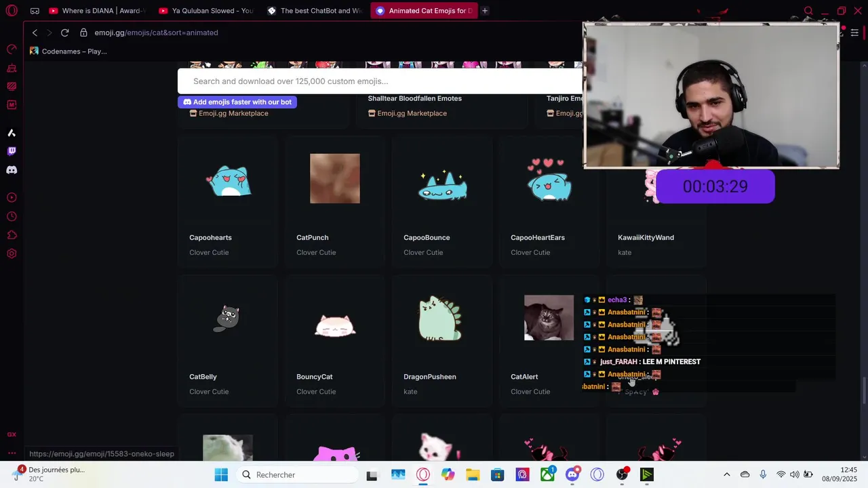The width and height of the screenshot is (868, 488).
Task: Open Emoji.gg Marketplace link under first pack
Action: click(229, 113)
